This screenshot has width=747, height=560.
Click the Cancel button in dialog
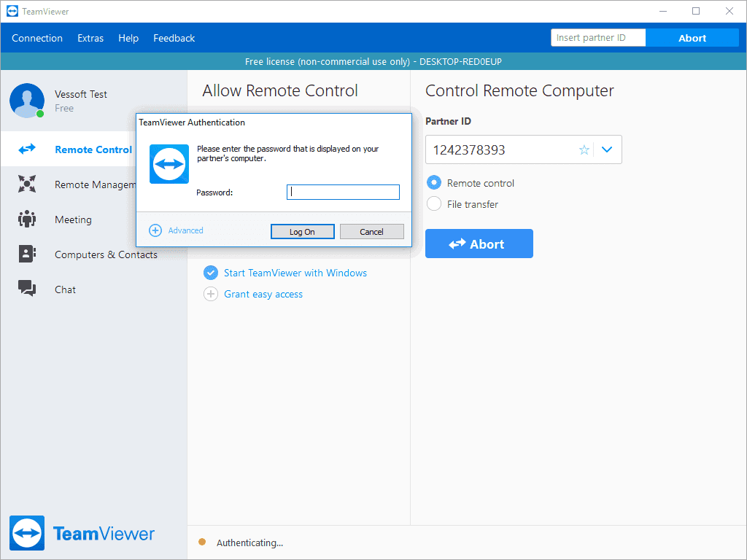point(371,231)
